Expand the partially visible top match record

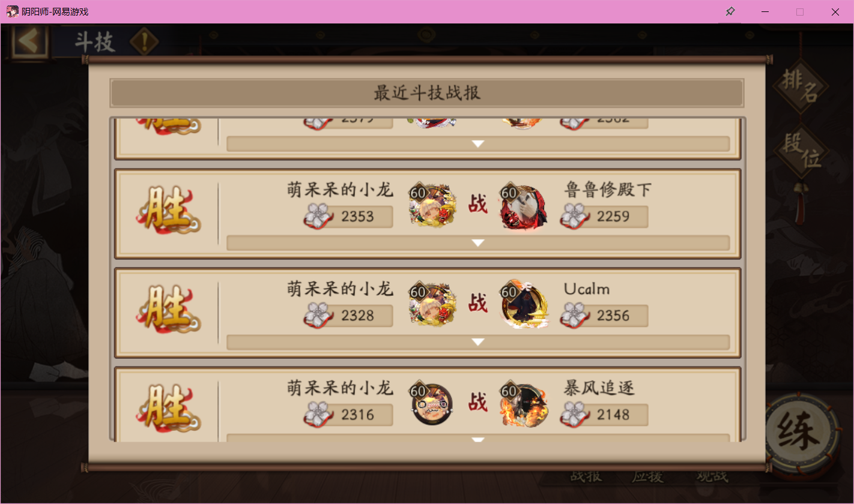coord(478,144)
